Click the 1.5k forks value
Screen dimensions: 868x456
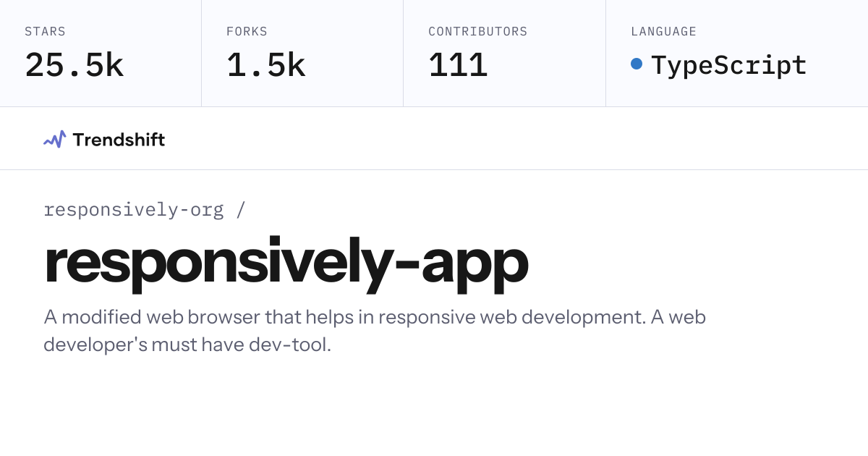click(x=266, y=65)
